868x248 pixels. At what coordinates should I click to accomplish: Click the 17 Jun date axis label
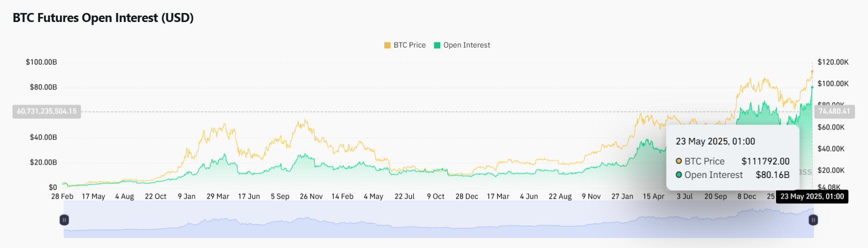click(x=249, y=196)
